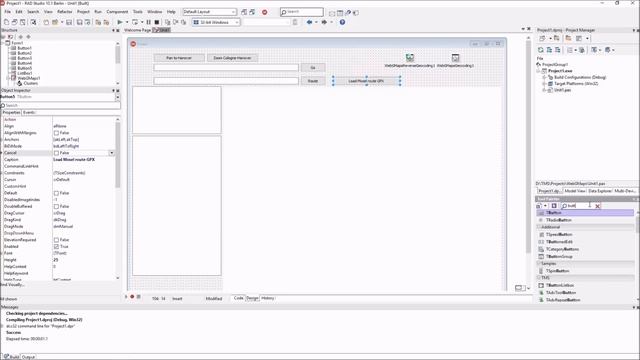Screen dimensions: 640x360
Task: Click the IDE Search field in title toolbar
Action: [302, 12]
